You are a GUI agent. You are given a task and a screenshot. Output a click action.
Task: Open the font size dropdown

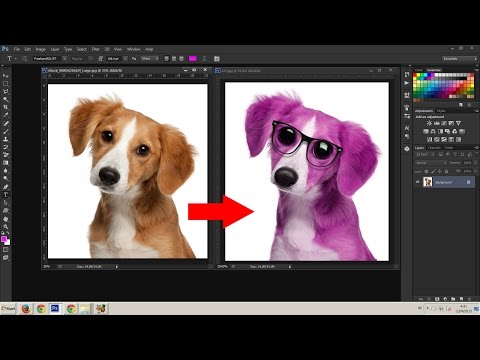tap(125, 59)
